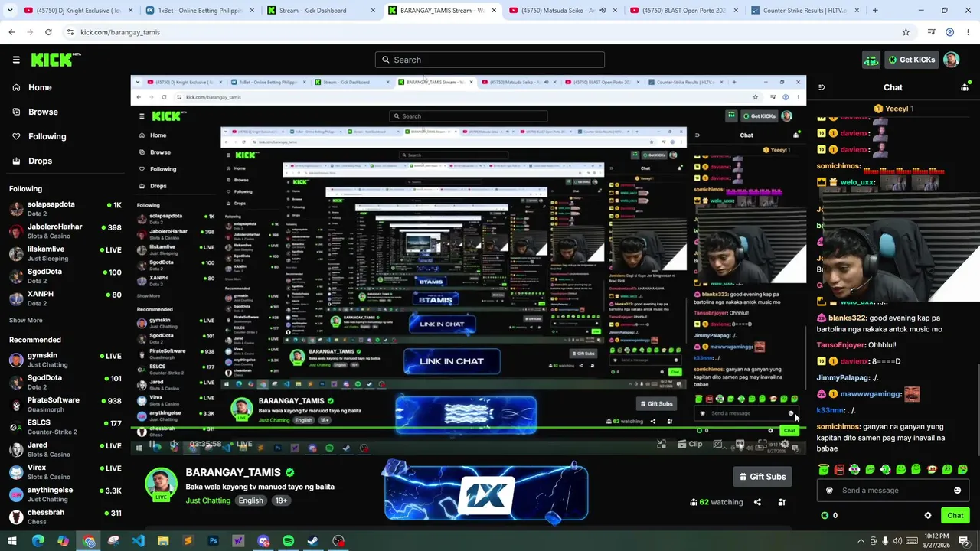Reload the current page
The image size is (980, 551).
pyautogui.click(x=48, y=32)
